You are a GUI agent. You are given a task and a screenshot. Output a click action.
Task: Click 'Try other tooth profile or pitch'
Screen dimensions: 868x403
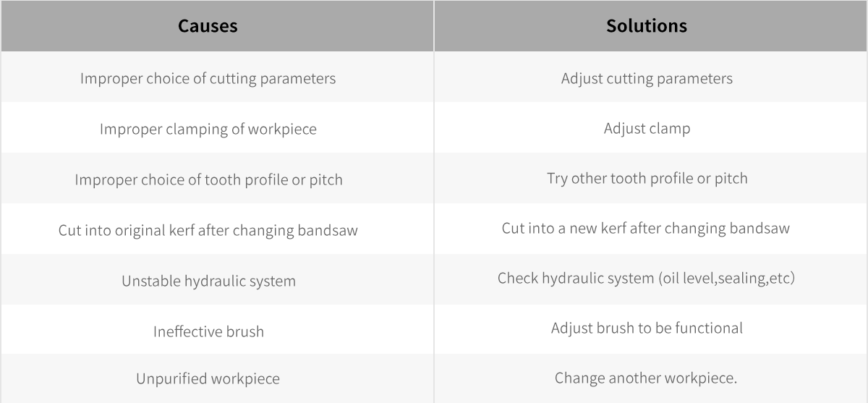647,178
